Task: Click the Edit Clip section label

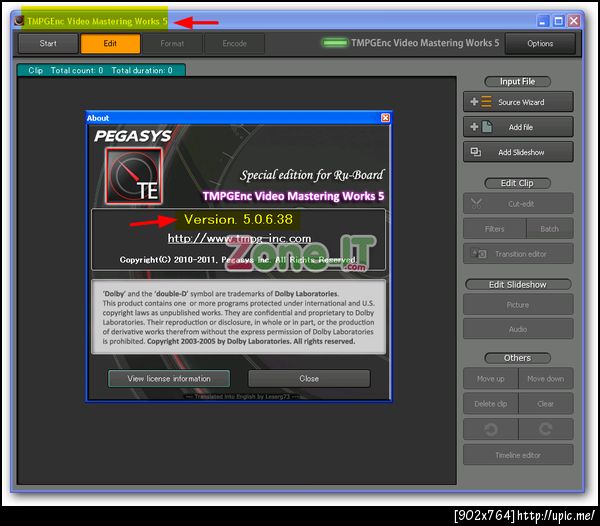Action: (517, 183)
